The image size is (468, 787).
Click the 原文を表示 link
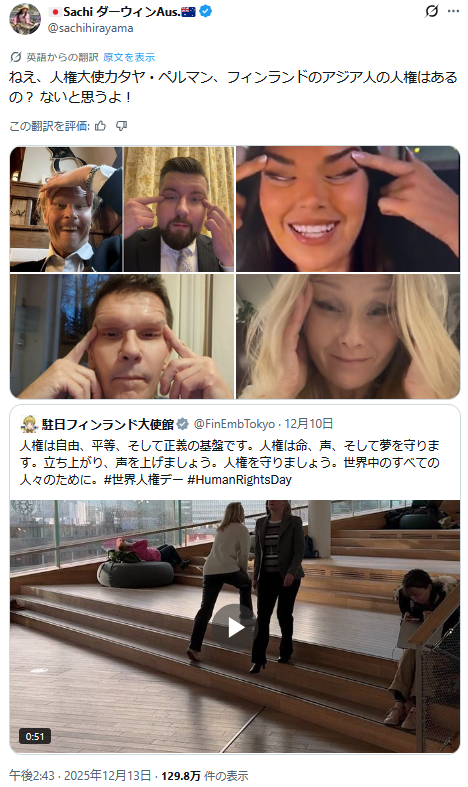(x=129, y=57)
